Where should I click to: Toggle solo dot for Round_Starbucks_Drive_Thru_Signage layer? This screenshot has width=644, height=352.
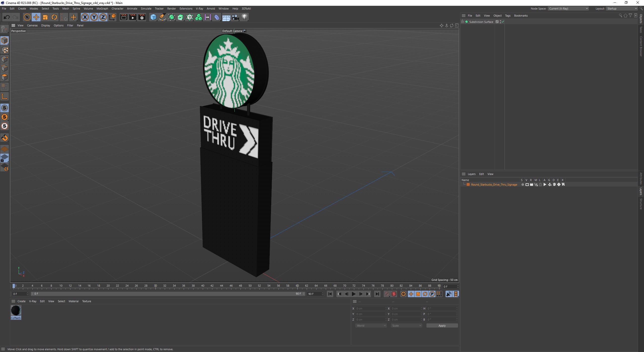tap(522, 185)
